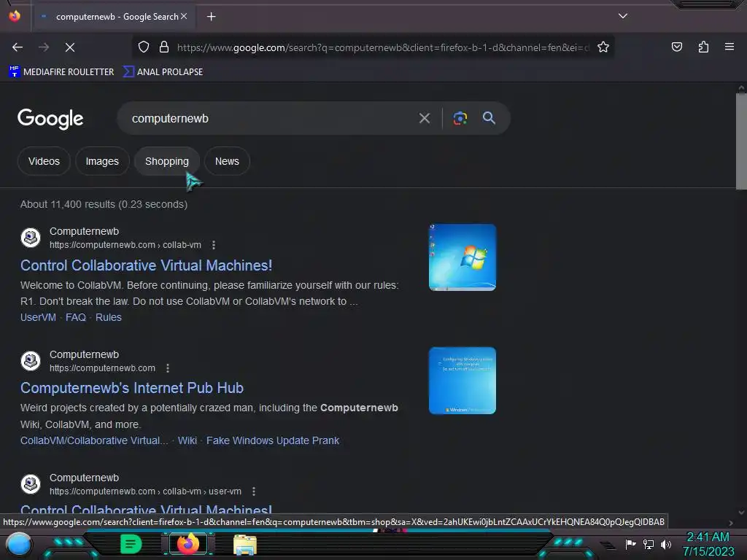This screenshot has width=747, height=560.
Task: Go to the Google homepage logo
Action: coord(50,119)
